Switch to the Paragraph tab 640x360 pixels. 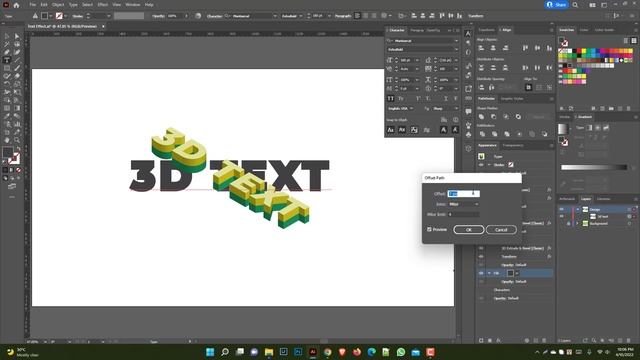pos(417,30)
